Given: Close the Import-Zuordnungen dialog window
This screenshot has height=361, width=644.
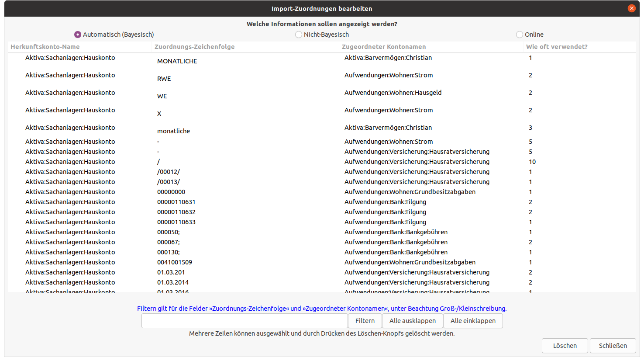Looking at the screenshot, I should (631, 8).
